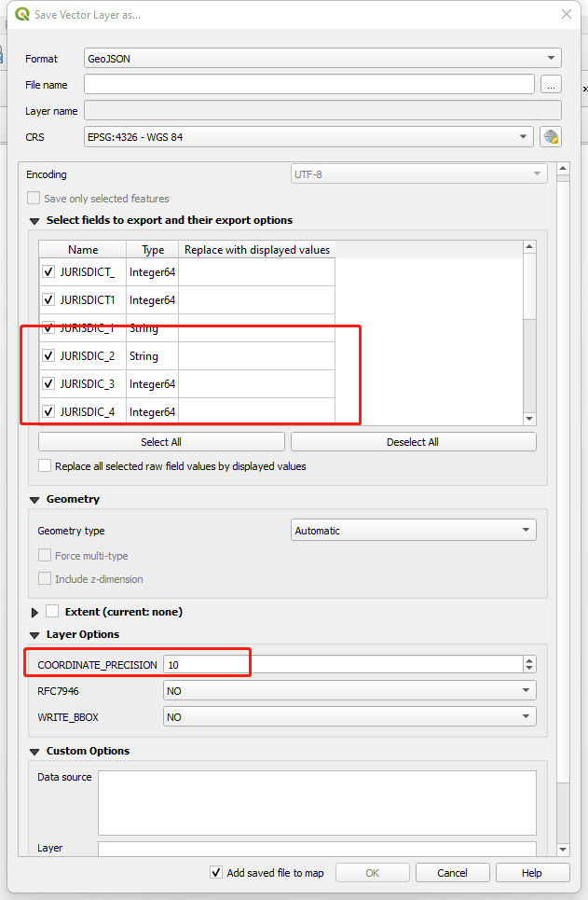
Task: Increase COORDINATE_PRECISION with up arrow
Action: (x=529, y=660)
